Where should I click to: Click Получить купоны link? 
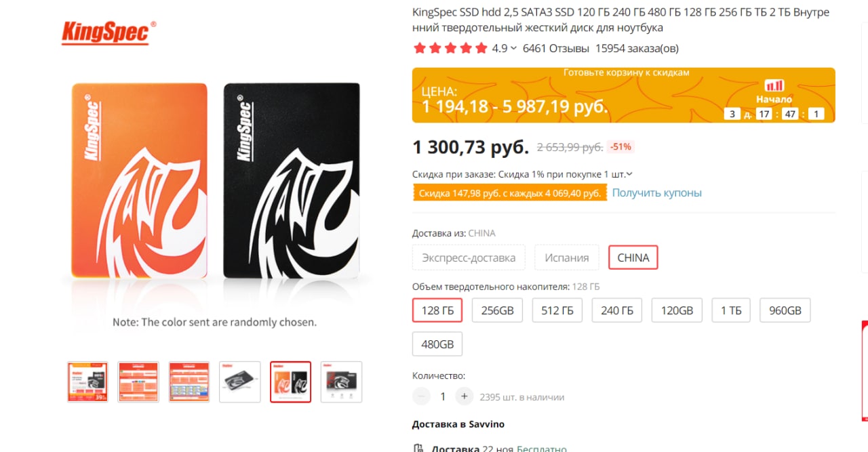(657, 192)
